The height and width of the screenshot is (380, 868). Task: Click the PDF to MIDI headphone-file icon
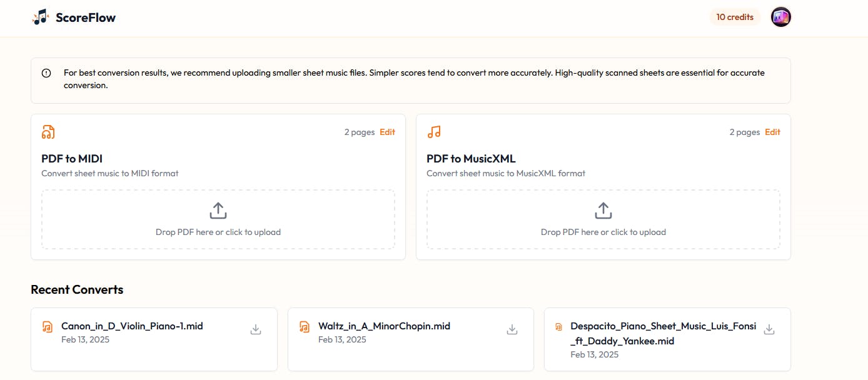[x=48, y=132]
